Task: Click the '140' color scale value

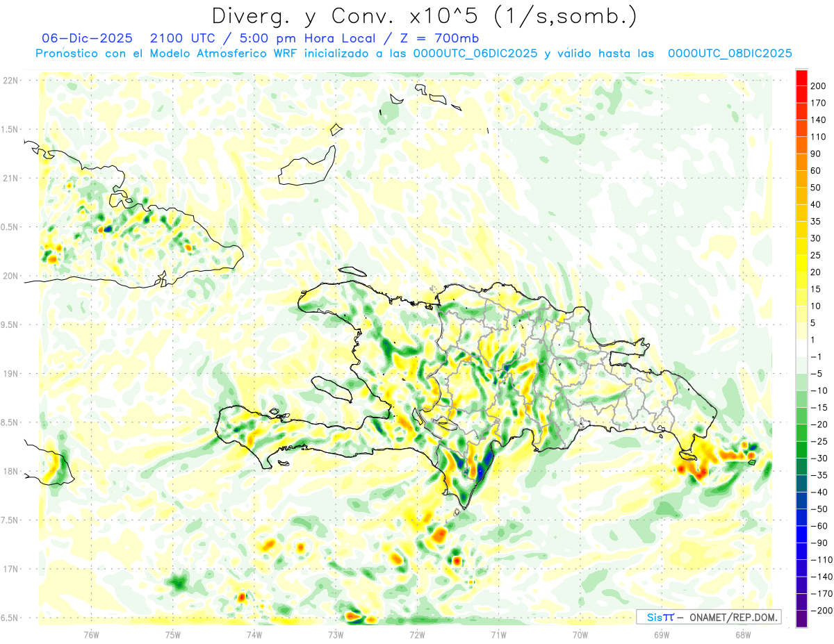Action: 818,120
